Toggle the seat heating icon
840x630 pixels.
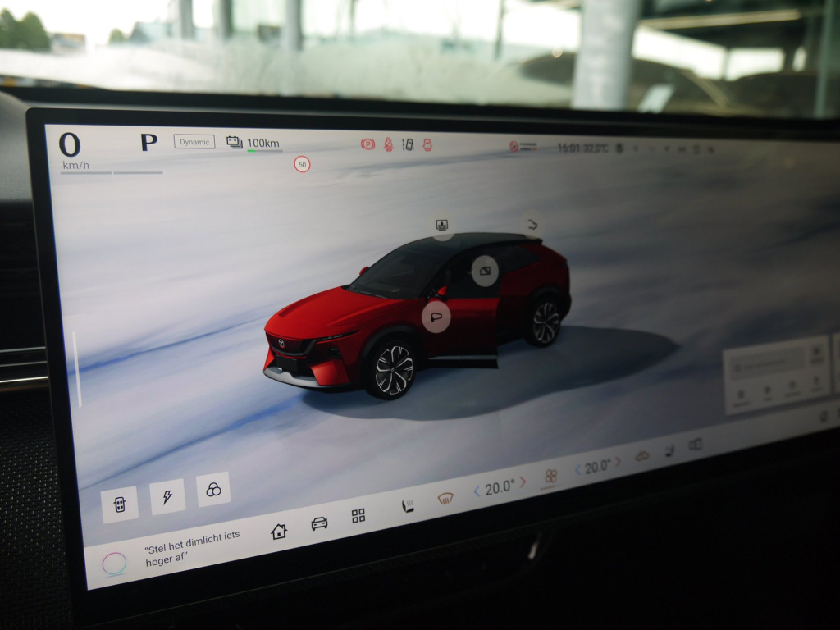click(x=409, y=505)
